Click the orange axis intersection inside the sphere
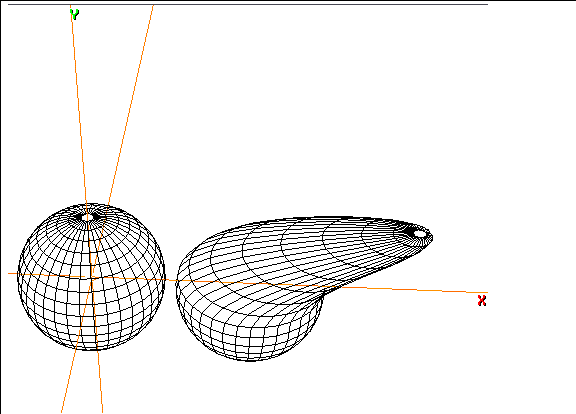 (92, 277)
